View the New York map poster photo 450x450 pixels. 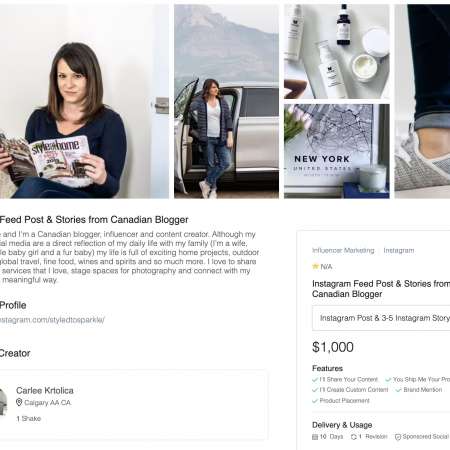point(337,151)
